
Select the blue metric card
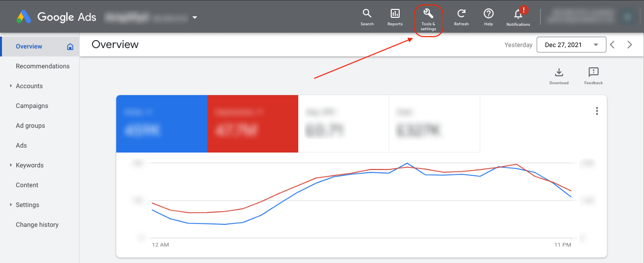[x=162, y=124]
